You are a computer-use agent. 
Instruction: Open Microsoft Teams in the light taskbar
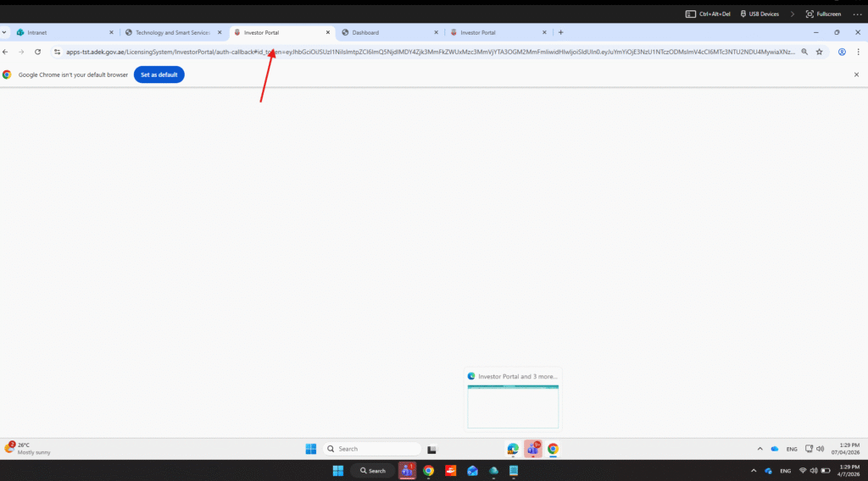point(533,449)
